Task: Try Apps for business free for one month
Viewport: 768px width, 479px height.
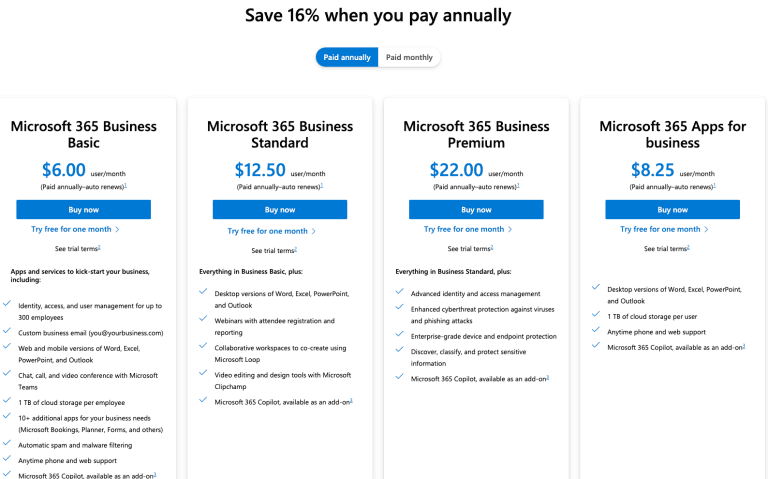Action: click(663, 230)
